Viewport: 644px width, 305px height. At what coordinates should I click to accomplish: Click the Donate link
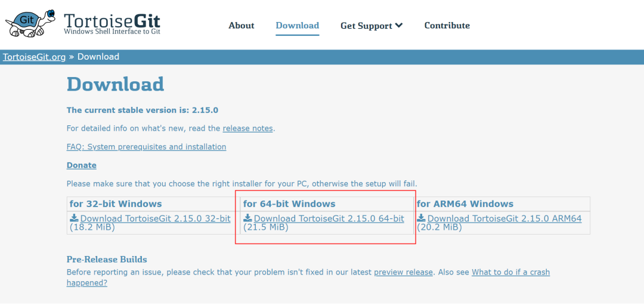coord(81,165)
